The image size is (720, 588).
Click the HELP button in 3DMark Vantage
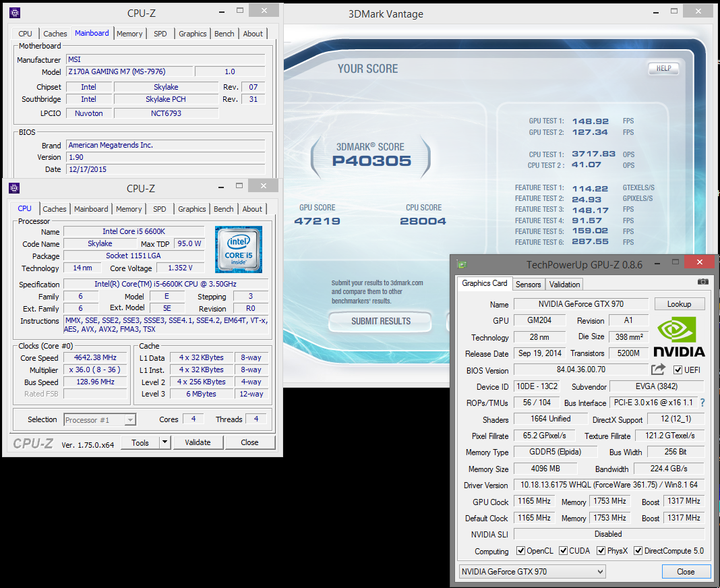pyautogui.click(x=663, y=69)
